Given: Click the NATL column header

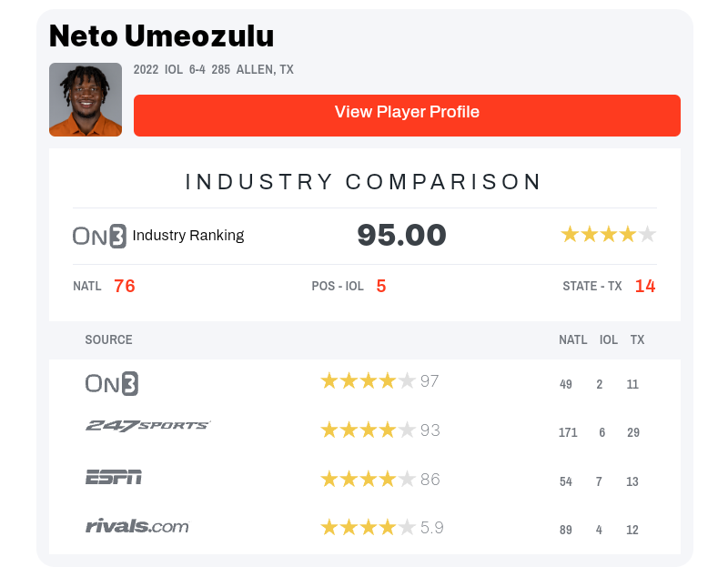Looking at the screenshot, I should 572,339.
